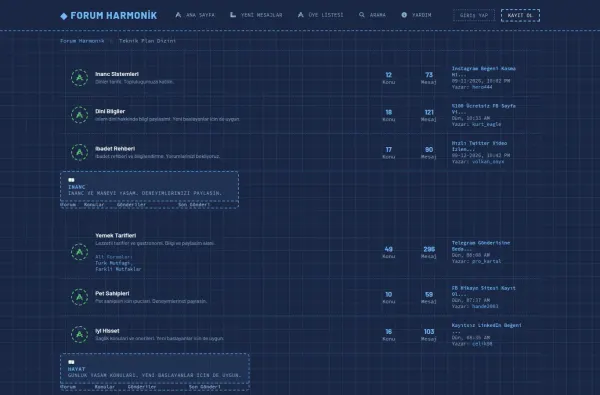Open the Yardım menu label

click(422, 15)
